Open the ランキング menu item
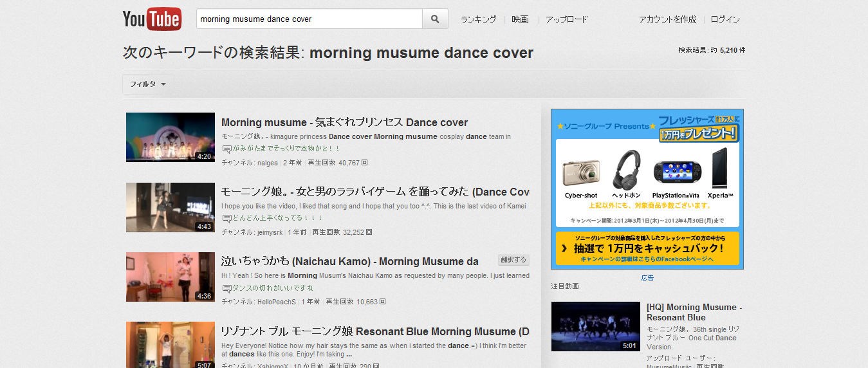The width and height of the screenshot is (868, 368). [478, 19]
